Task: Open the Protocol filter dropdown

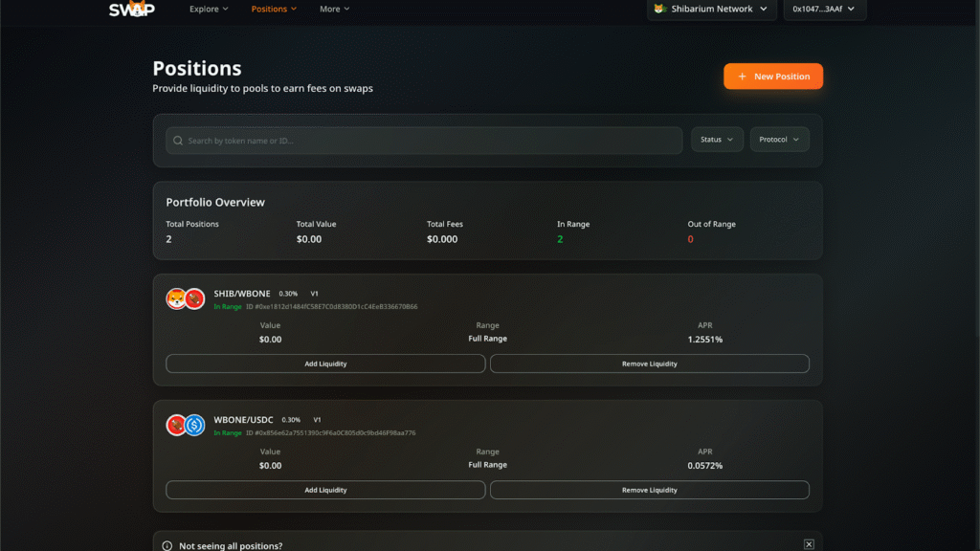Action: 779,140
